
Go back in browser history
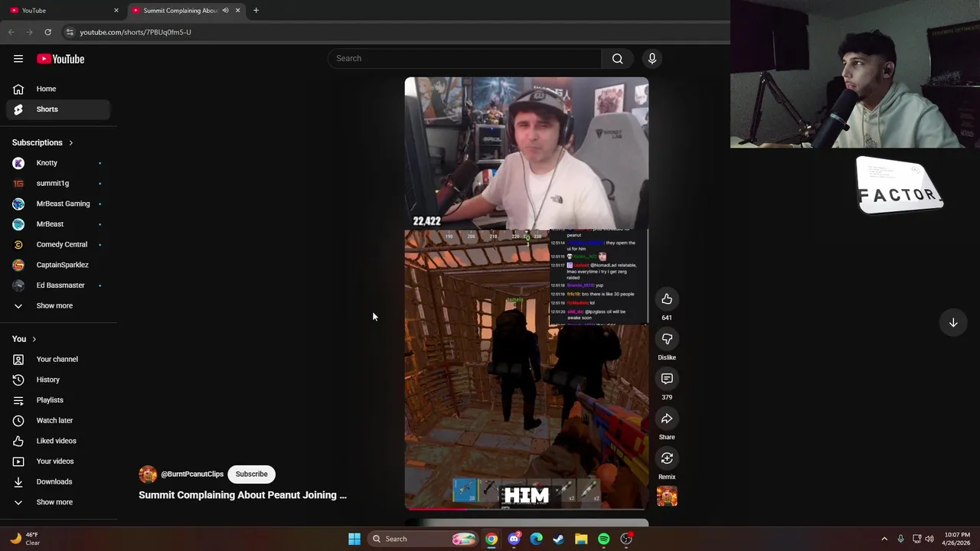pos(11,32)
